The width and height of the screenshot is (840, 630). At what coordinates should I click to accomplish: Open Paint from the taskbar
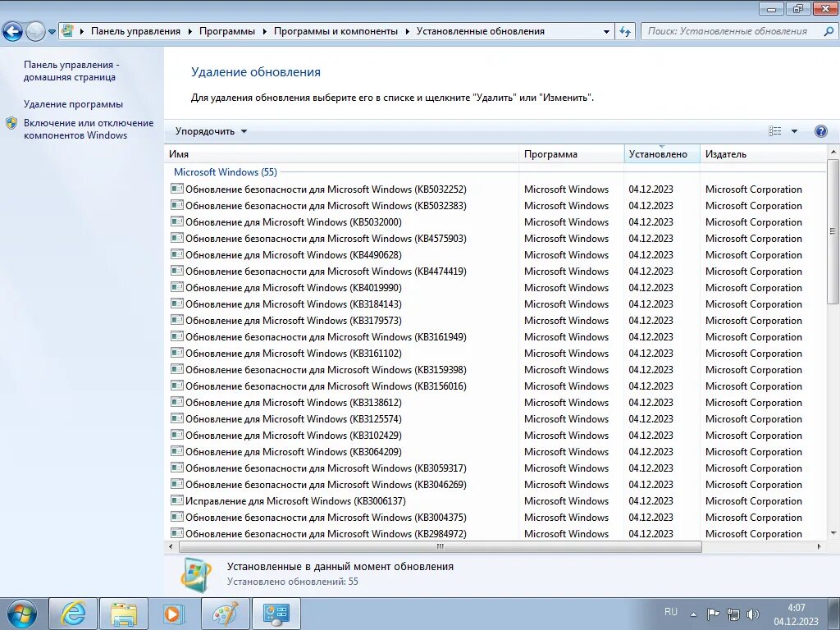(x=225, y=614)
